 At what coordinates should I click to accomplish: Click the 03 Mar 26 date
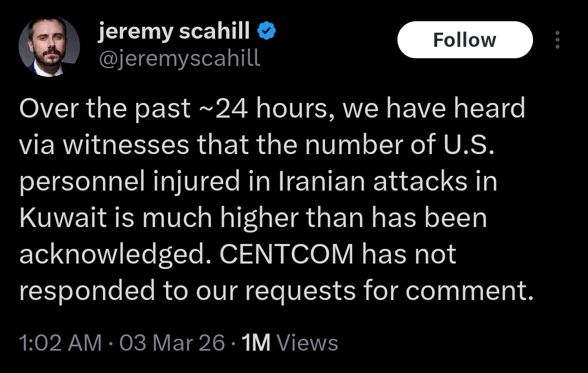pos(172,343)
